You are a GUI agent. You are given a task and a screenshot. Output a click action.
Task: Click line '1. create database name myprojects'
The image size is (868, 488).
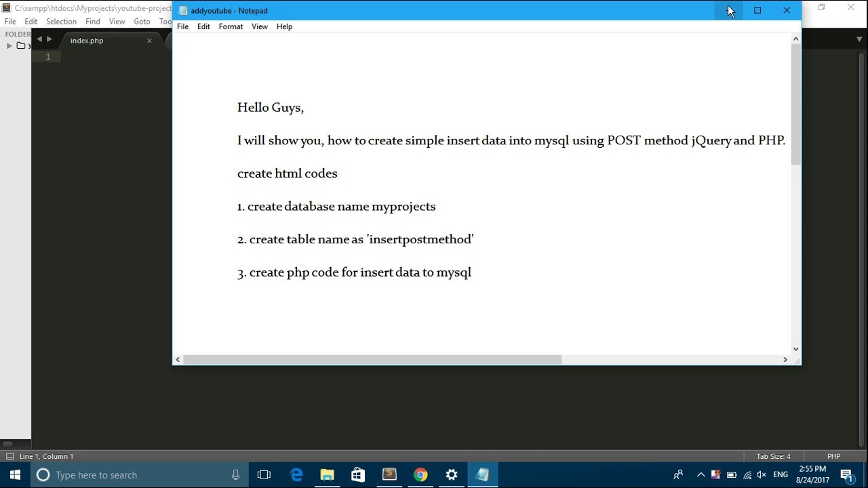pyautogui.click(x=336, y=207)
